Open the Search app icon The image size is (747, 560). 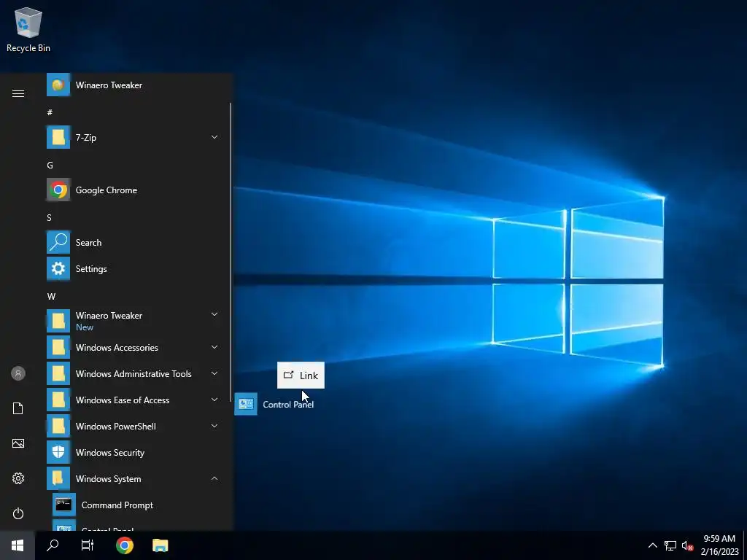click(58, 242)
